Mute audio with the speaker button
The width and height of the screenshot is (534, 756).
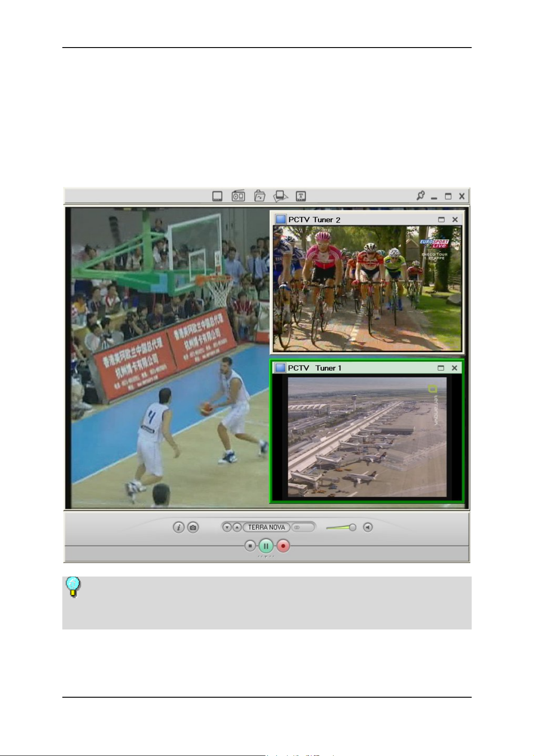click(x=368, y=527)
